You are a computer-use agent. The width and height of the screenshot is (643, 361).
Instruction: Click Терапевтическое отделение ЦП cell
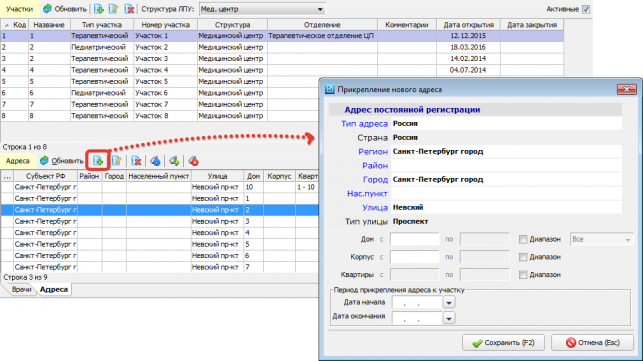(x=321, y=36)
